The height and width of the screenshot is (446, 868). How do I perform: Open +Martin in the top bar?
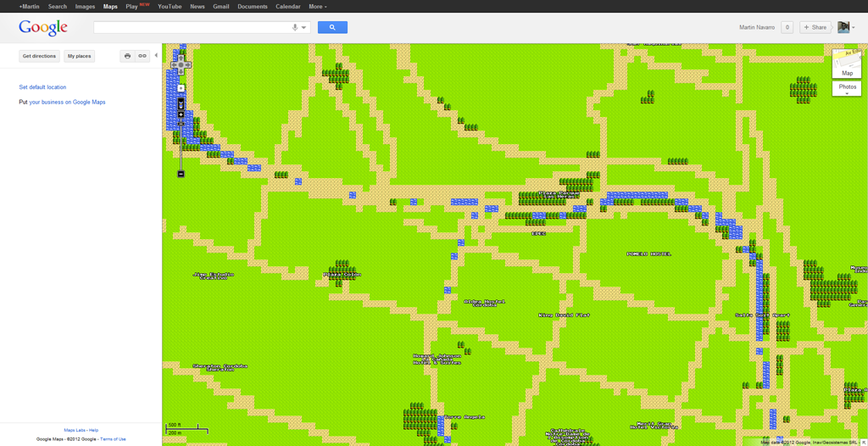pos(29,7)
